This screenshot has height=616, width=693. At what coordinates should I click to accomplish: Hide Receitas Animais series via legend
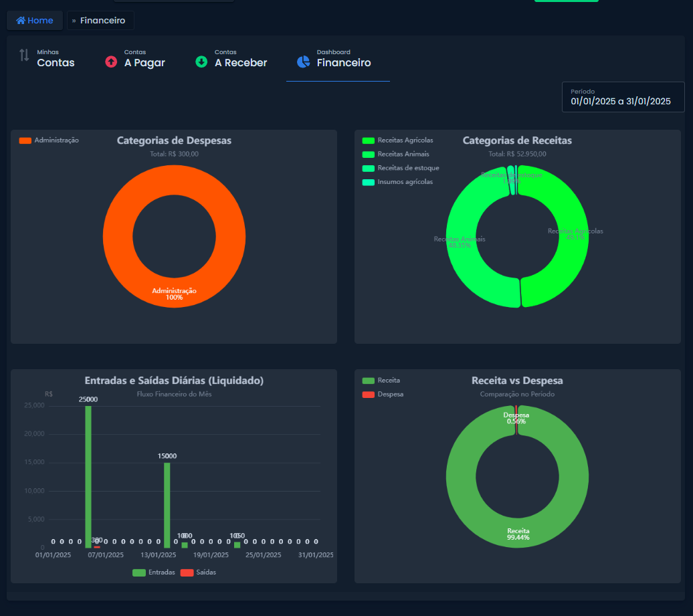(395, 155)
